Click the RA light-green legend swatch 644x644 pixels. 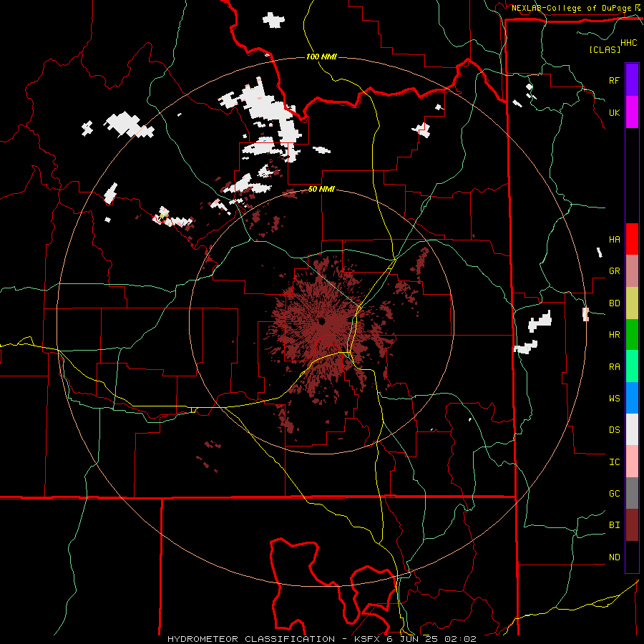pyautogui.click(x=632, y=366)
